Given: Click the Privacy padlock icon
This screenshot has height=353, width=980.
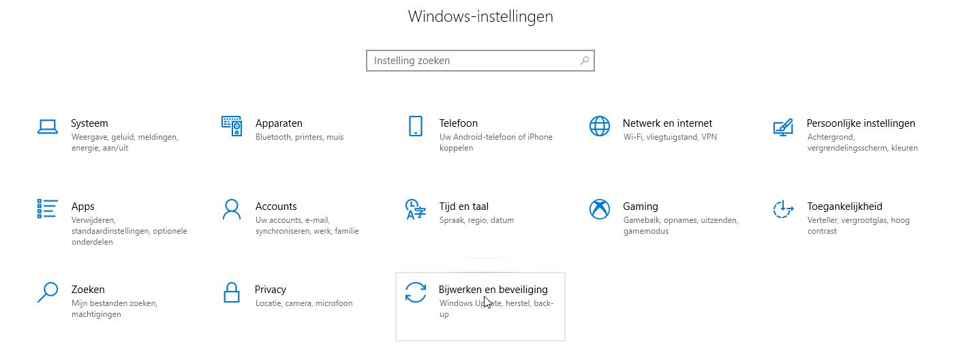Looking at the screenshot, I should pos(232,292).
